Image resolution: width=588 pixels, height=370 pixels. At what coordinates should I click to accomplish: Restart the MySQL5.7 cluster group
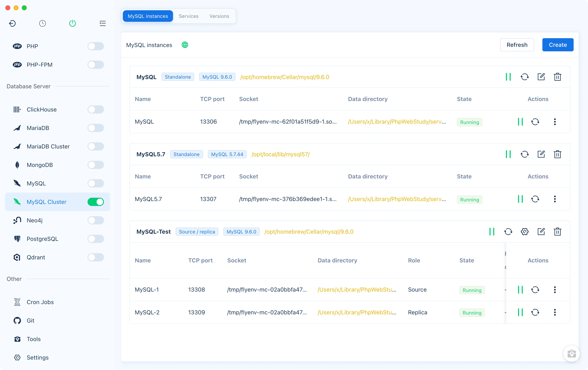click(x=525, y=154)
